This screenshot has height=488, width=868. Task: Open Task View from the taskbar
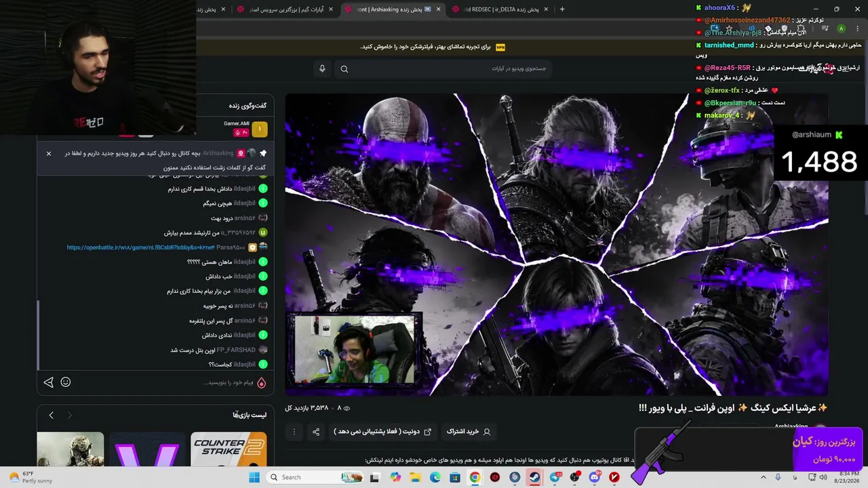[x=374, y=477]
